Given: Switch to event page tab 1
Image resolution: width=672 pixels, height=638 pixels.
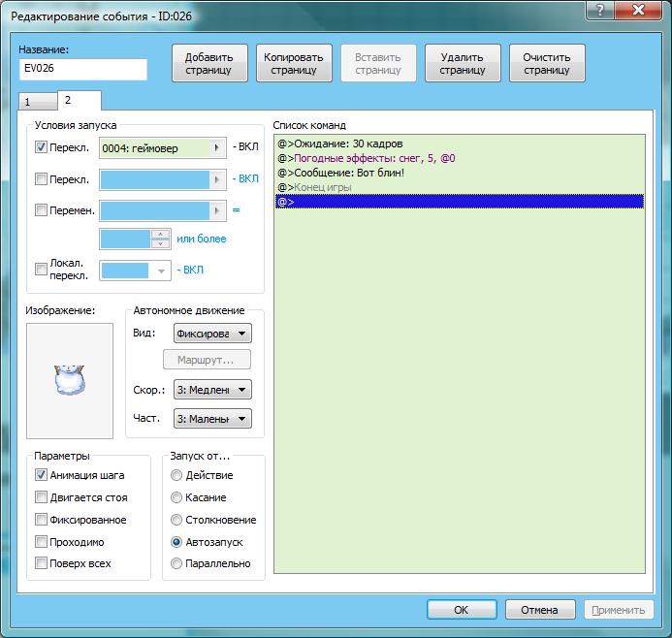Looking at the screenshot, I should [x=27, y=102].
